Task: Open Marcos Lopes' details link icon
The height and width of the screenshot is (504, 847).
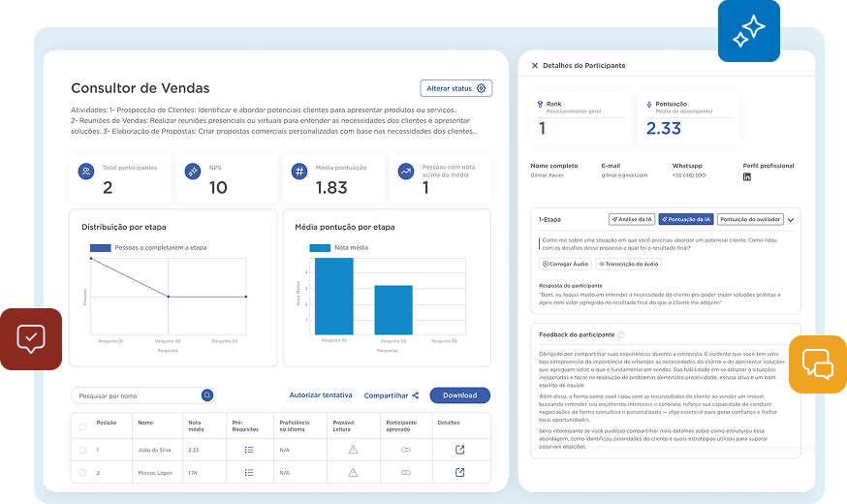Action: point(460,473)
